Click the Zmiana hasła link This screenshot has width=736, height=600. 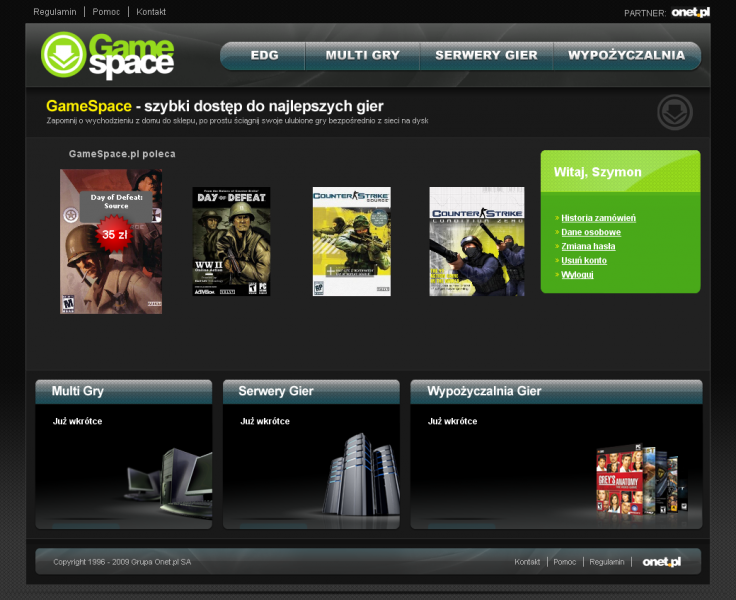pyautogui.click(x=590, y=246)
